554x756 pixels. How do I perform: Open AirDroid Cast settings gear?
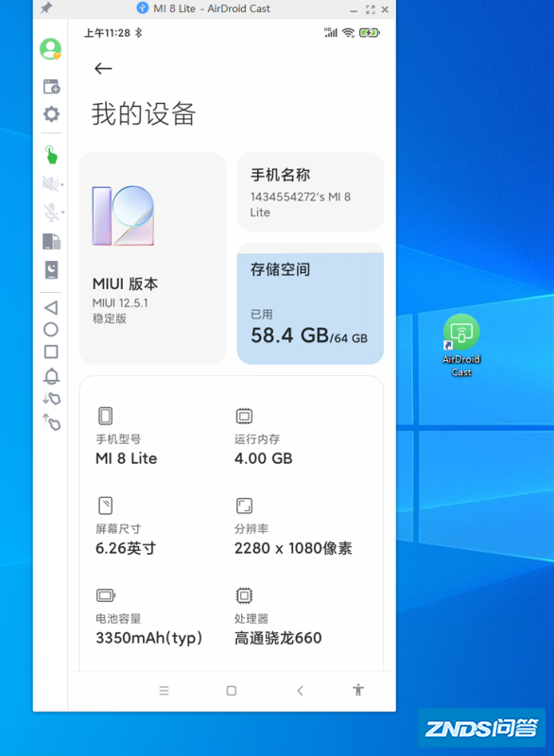pyautogui.click(x=52, y=114)
